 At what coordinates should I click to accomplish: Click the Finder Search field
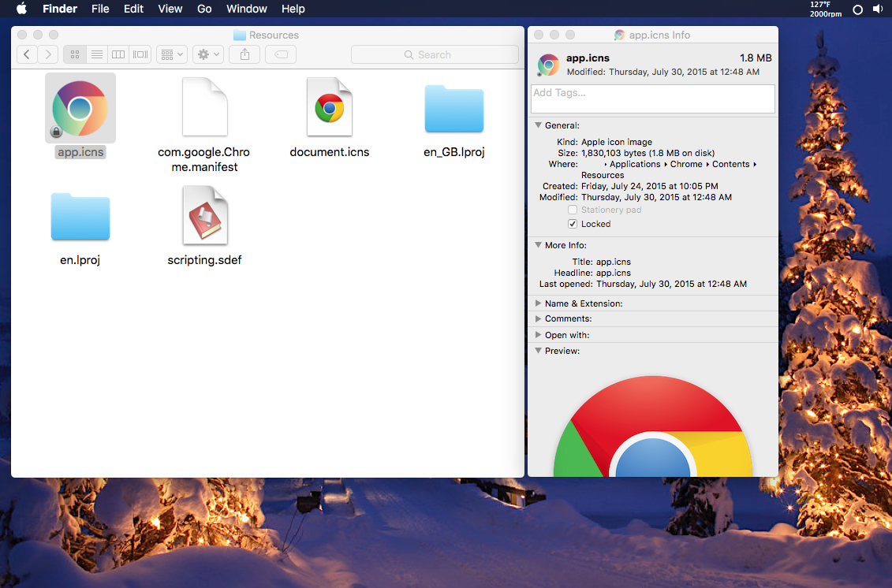tap(435, 54)
